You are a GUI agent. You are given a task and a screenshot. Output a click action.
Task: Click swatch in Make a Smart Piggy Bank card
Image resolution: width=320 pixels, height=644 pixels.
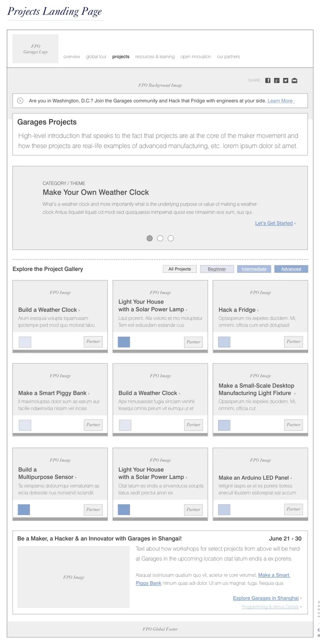[x=24, y=425]
